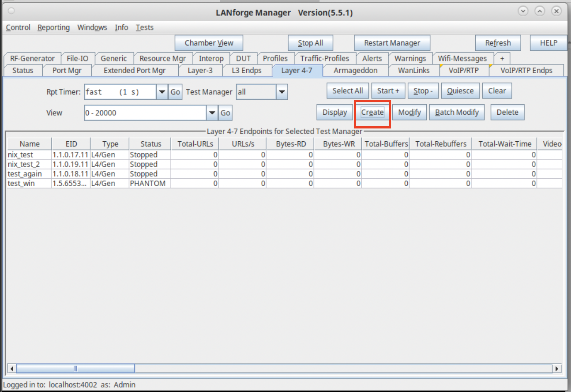Click the Batch Modify button
This screenshot has height=392, width=571.
(457, 112)
